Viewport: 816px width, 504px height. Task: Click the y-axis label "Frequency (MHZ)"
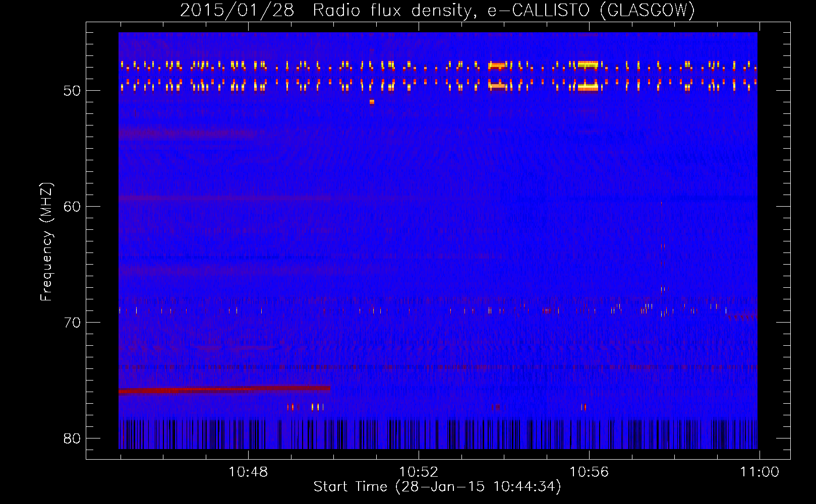46,242
